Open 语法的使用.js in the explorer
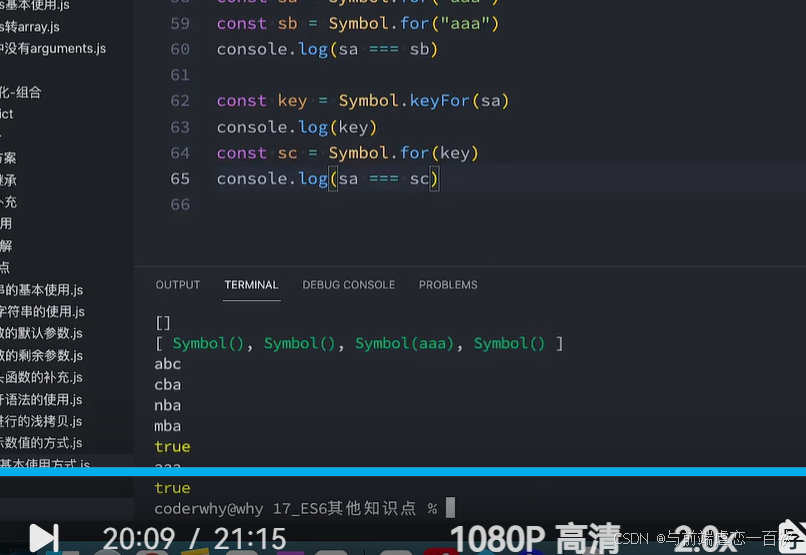 click(x=42, y=399)
